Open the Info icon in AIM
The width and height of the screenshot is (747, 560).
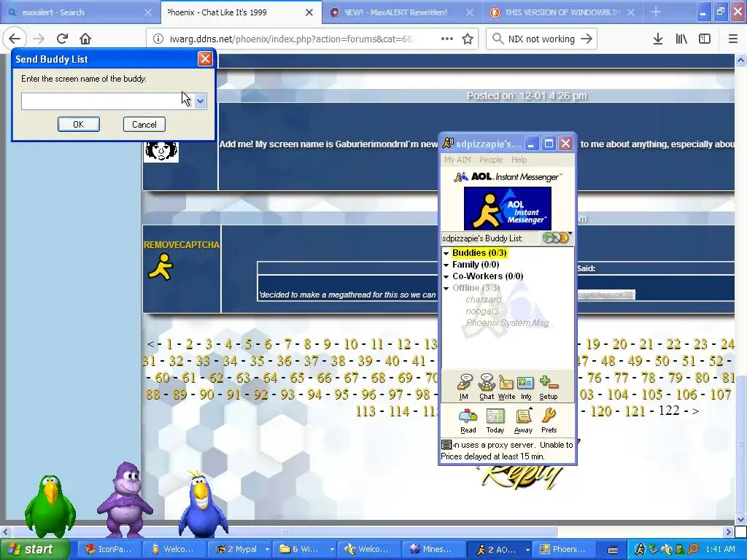[x=525, y=386]
